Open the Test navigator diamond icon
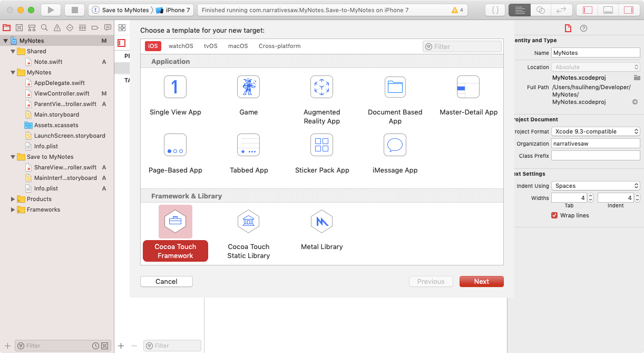Viewport: 644px width, 353px height. pyautogui.click(x=70, y=27)
